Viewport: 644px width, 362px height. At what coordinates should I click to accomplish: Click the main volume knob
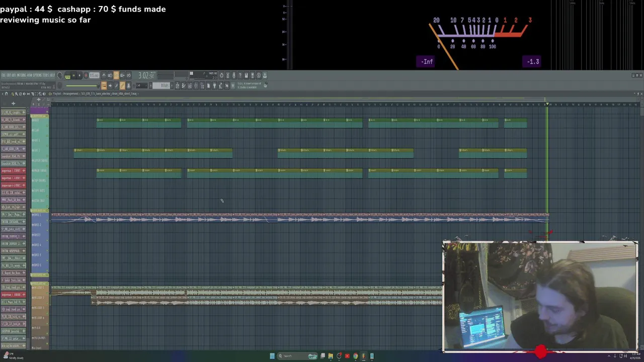tap(59, 75)
